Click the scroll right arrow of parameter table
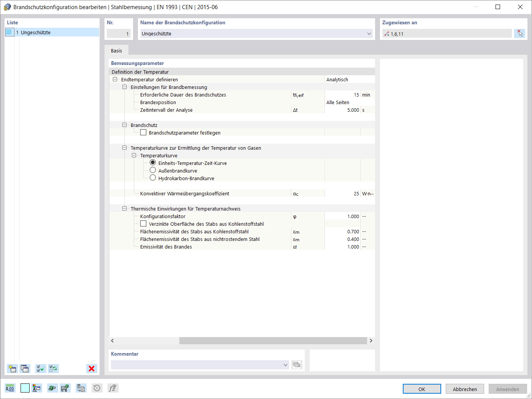Image resolution: width=532 pixels, height=399 pixels. [x=371, y=340]
